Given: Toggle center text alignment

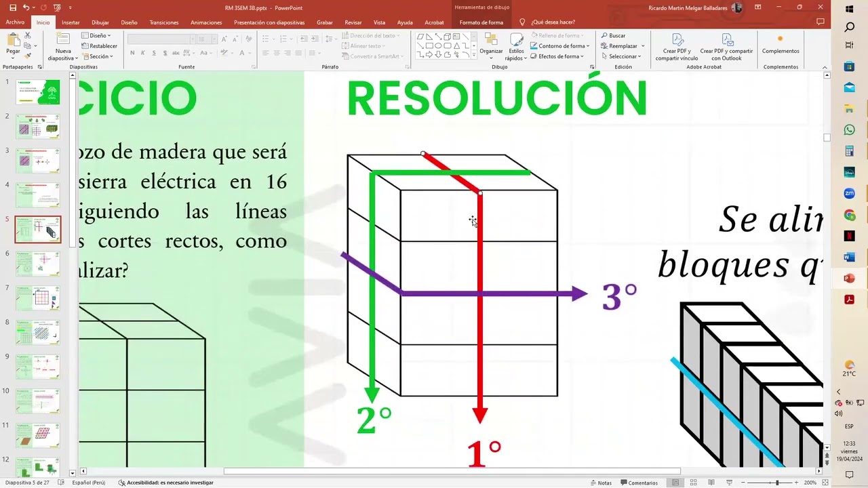Looking at the screenshot, I should pyautogui.click(x=277, y=54).
